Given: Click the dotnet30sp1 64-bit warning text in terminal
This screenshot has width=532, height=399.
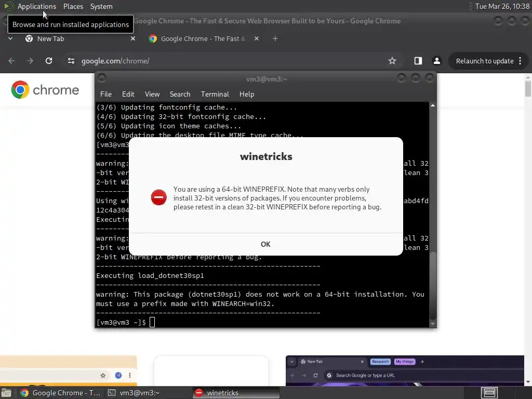Looking at the screenshot, I should click(260, 299).
